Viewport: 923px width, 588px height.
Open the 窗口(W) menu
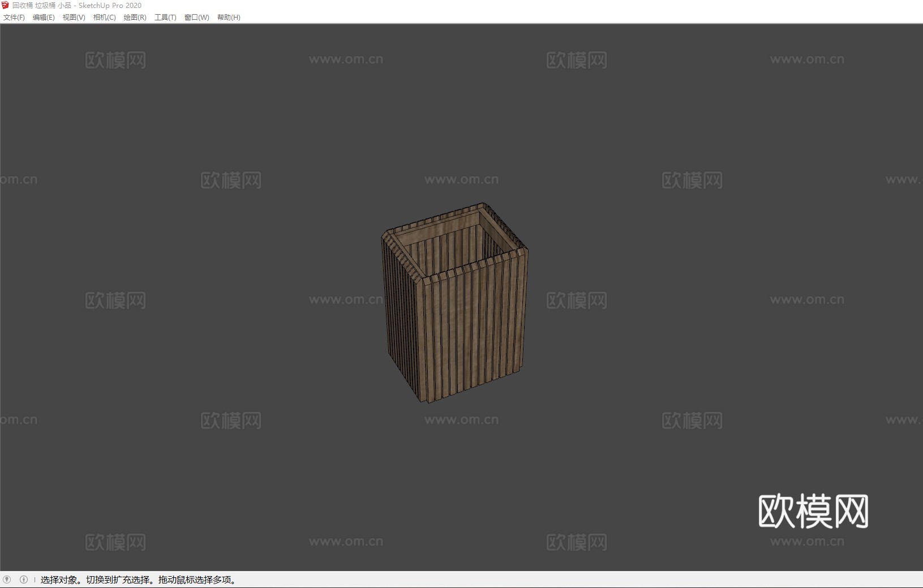pos(196,18)
